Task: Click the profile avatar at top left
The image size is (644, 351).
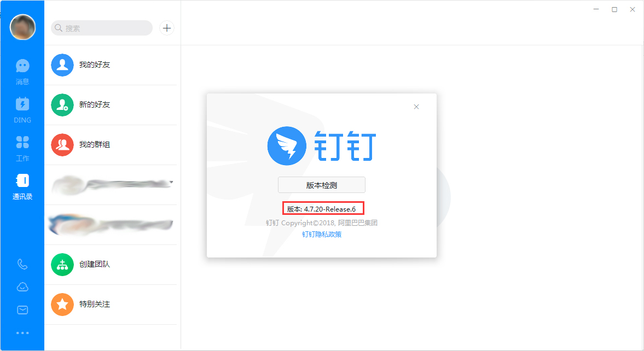Action: [22, 26]
